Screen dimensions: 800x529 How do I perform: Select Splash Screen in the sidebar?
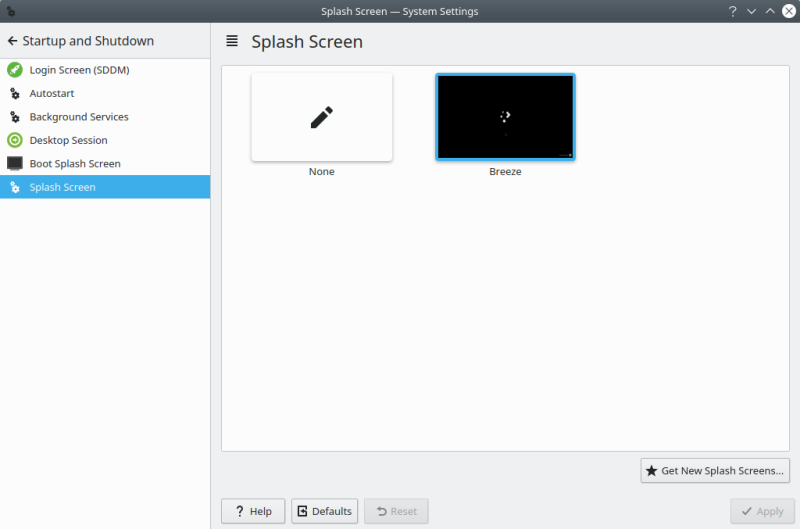coord(62,187)
